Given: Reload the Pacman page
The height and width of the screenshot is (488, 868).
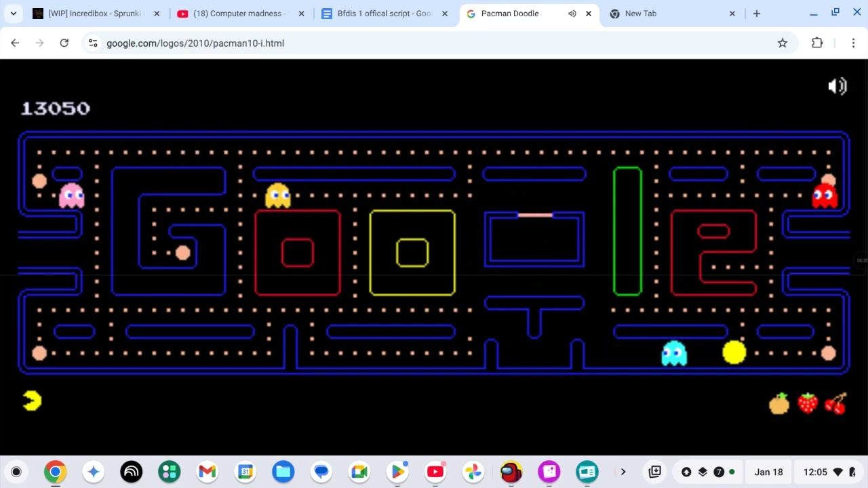Looking at the screenshot, I should click(64, 43).
